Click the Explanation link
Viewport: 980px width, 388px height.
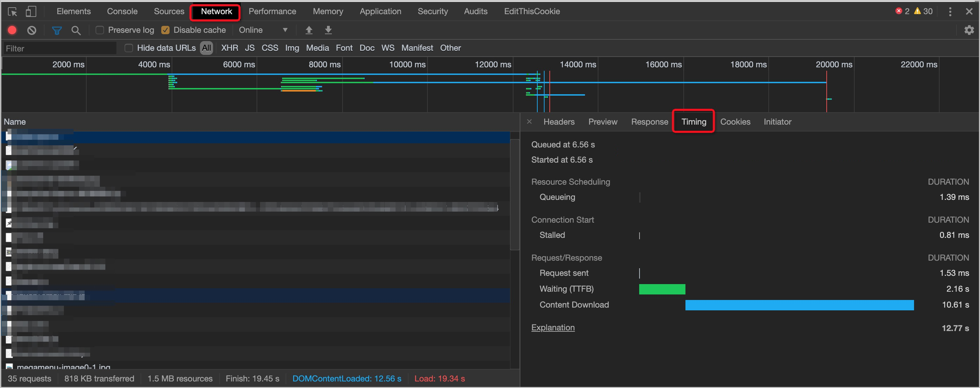(553, 328)
